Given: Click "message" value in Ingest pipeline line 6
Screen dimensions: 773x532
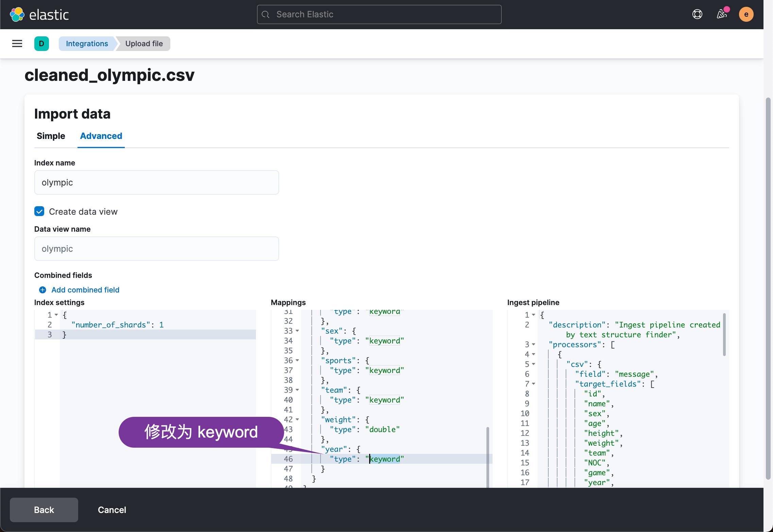Looking at the screenshot, I should tap(635, 374).
